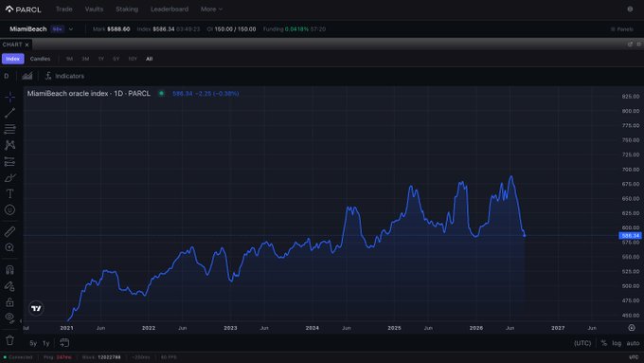Open the emoji icons tool
The height and width of the screenshot is (363, 644).
9,210
